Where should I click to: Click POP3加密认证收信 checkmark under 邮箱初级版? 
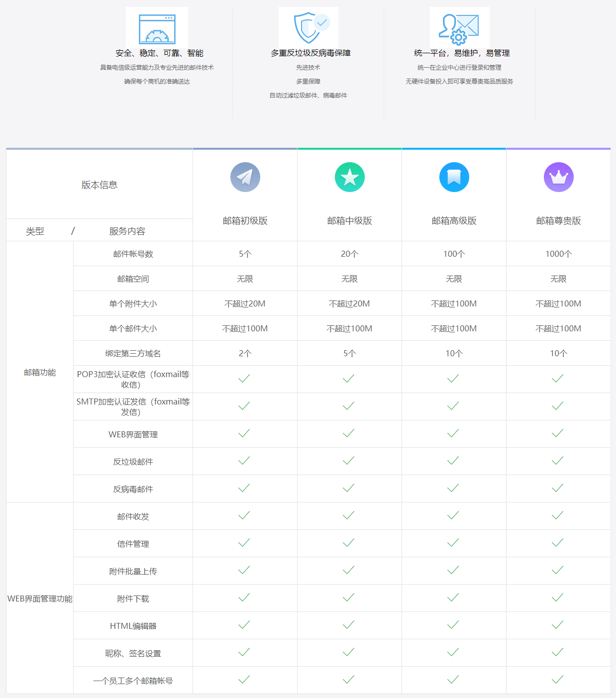244,379
